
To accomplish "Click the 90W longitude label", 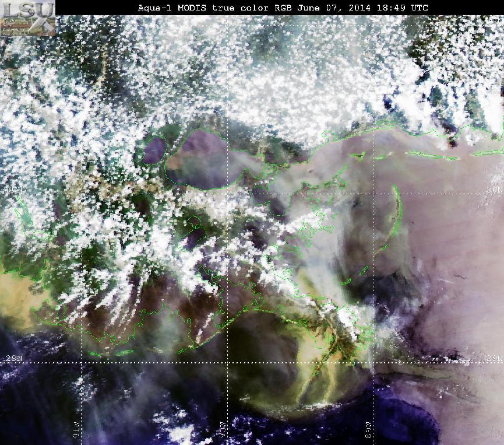I will click(224, 430).
